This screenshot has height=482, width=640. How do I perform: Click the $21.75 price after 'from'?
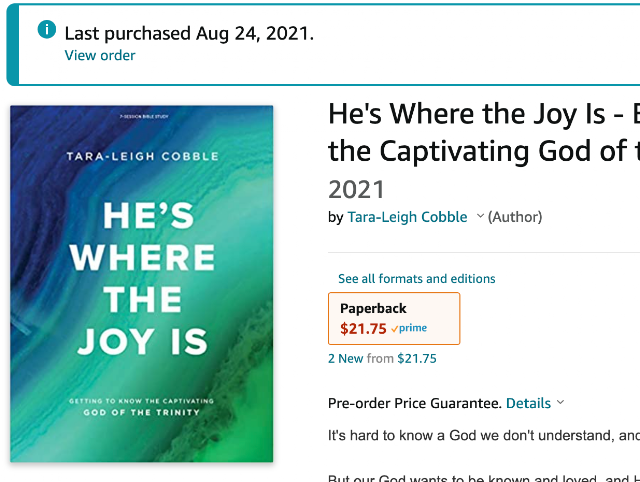pyautogui.click(x=417, y=358)
